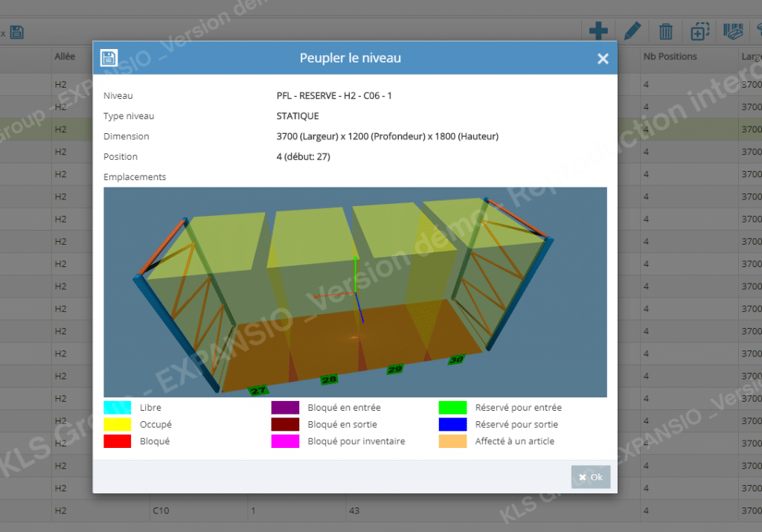
Task: Click the Libre cyan color swatch
Action: pos(117,408)
